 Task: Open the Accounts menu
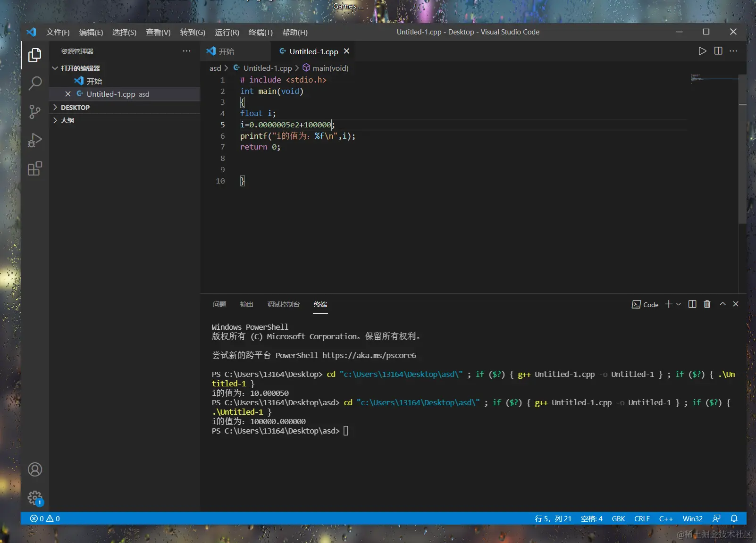pos(35,469)
